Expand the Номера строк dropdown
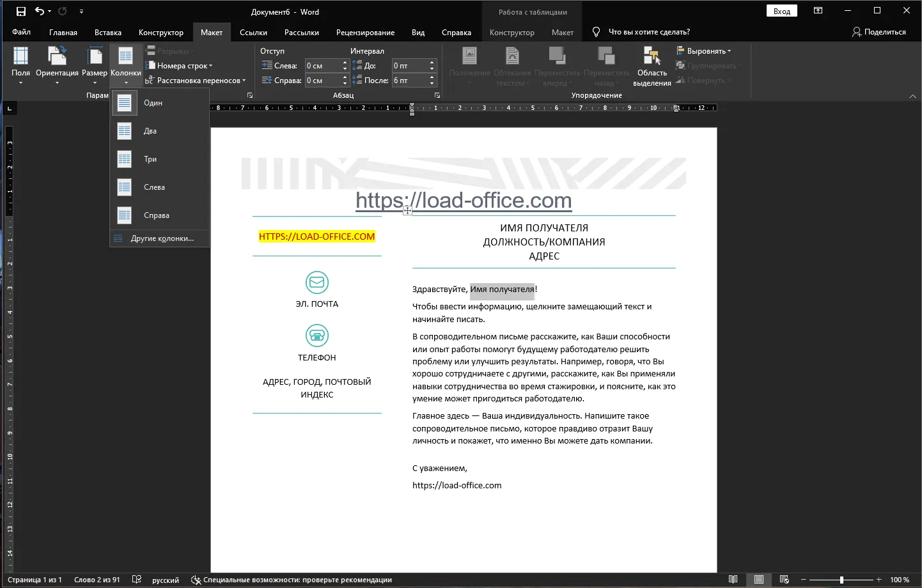Screen dimensions: 922x588 click(x=180, y=66)
